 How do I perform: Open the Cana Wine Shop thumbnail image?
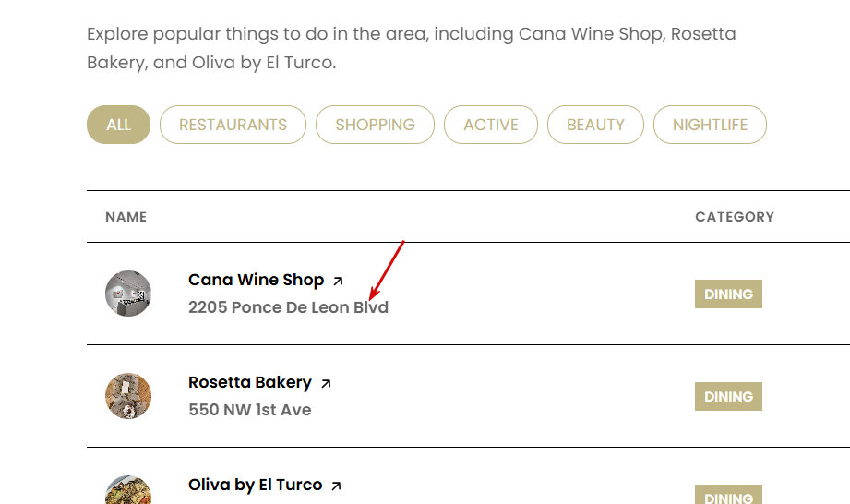coord(128,294)
